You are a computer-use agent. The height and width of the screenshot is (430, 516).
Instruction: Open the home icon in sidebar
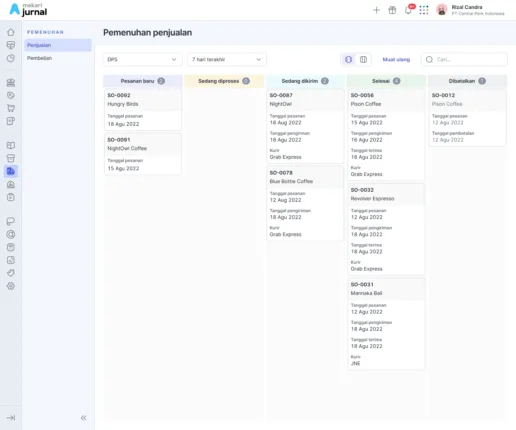click(x=11, y=32)
